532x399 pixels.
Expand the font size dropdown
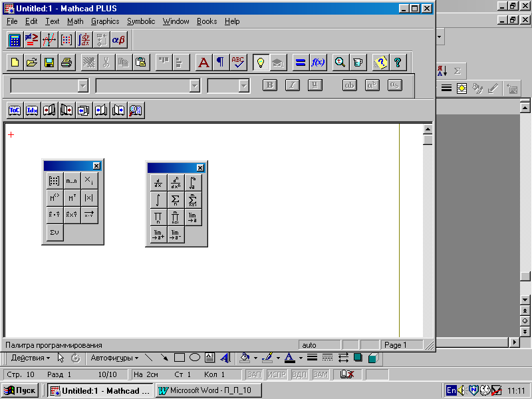[x=243, y=86]
